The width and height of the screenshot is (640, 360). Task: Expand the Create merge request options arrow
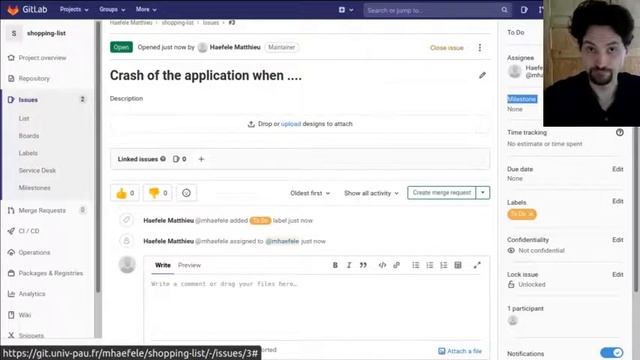point(483,193)
